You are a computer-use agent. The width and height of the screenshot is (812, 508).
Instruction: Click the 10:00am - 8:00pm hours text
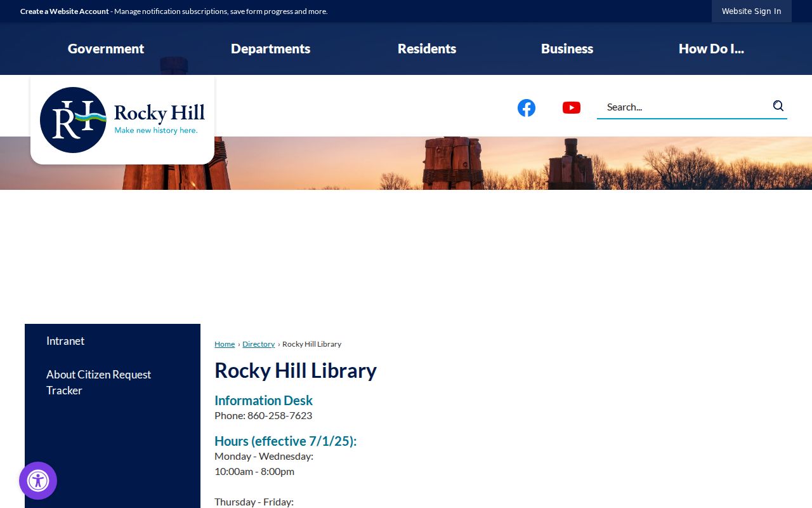254,472
